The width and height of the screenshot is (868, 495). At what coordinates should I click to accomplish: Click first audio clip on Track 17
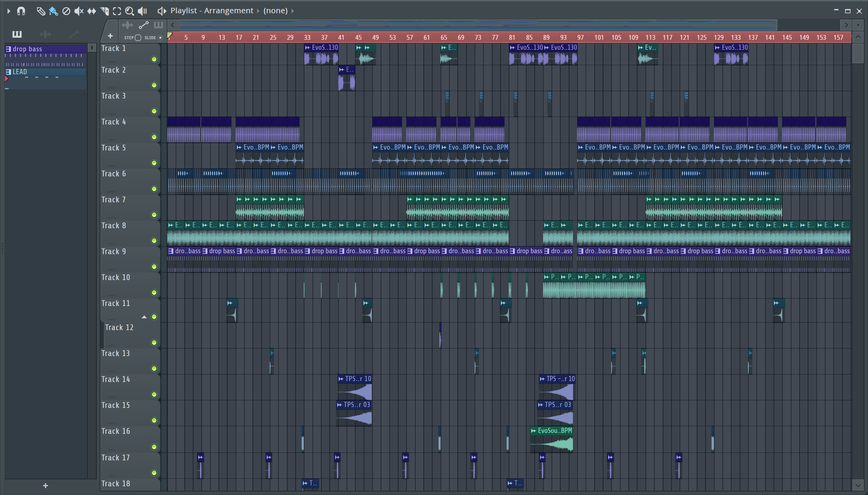[200, 465]
